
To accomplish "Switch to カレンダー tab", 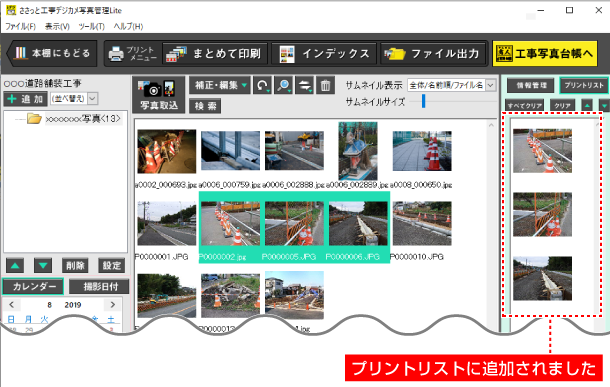I will (33, 287).
